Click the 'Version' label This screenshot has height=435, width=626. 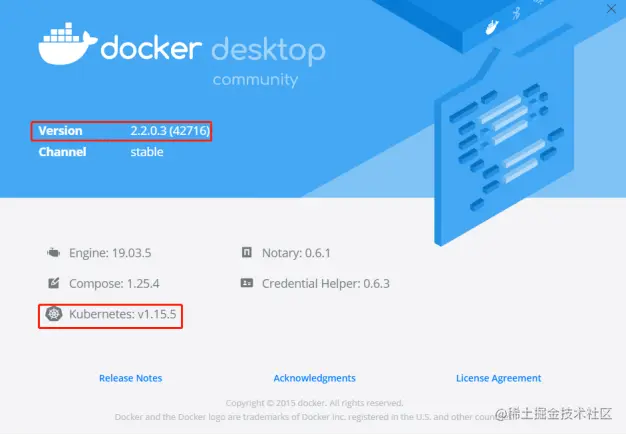tap(60, 130)
